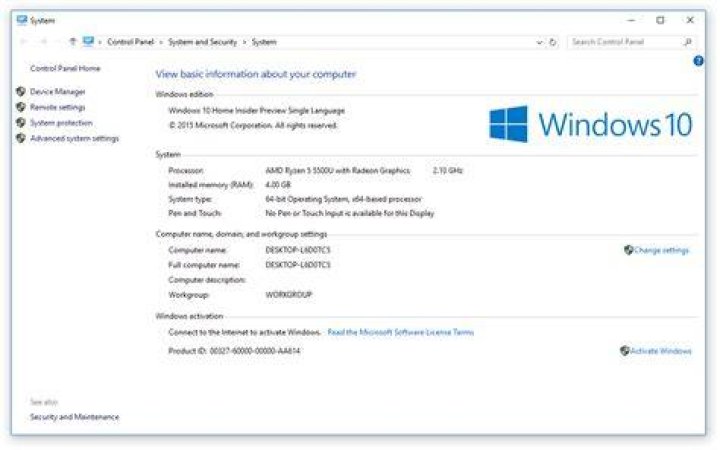The image size is (720, 450).
Task: Open Control Panel Home
Action: tap(65, 68)
